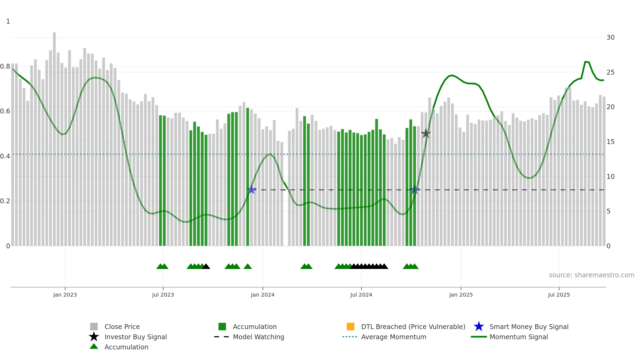
Task: Click the orange DTL Breached legend swatch
Action: coord(350,327)
